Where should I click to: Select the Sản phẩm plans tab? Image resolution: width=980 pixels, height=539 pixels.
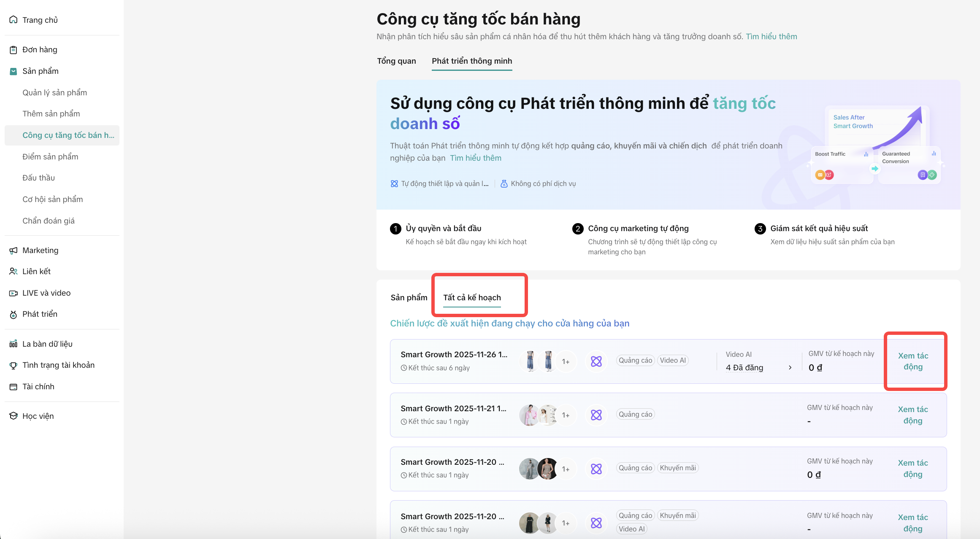click(409, 298)
